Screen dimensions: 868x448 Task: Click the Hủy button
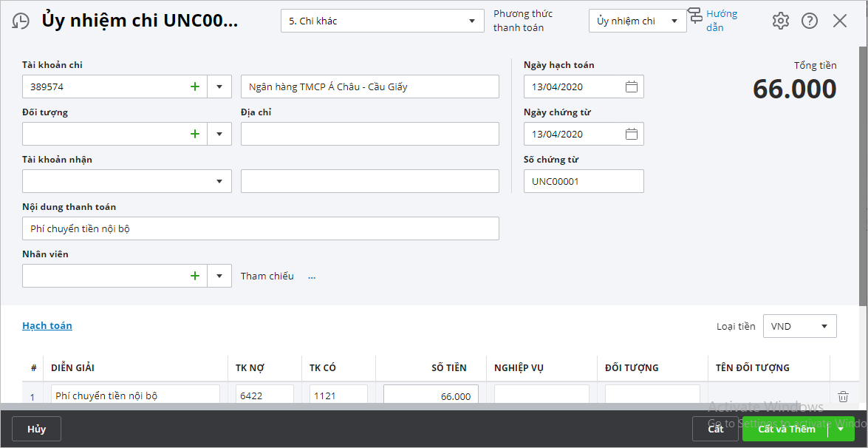(36, 429)
